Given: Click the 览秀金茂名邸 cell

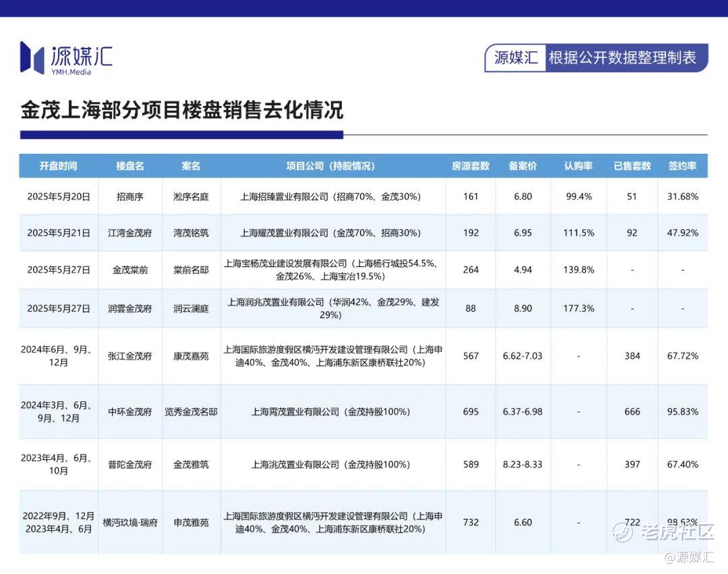Looking at the screenshot, I should (x=191, y=411).
